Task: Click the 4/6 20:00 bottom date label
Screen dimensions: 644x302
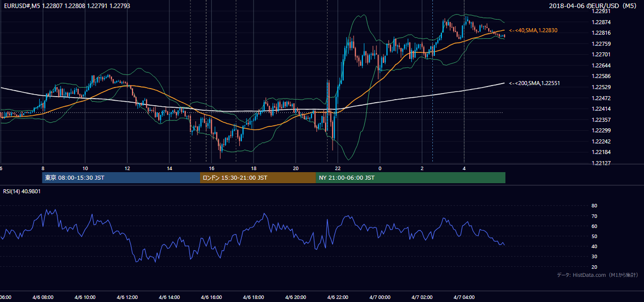Action: click(295, 297)
